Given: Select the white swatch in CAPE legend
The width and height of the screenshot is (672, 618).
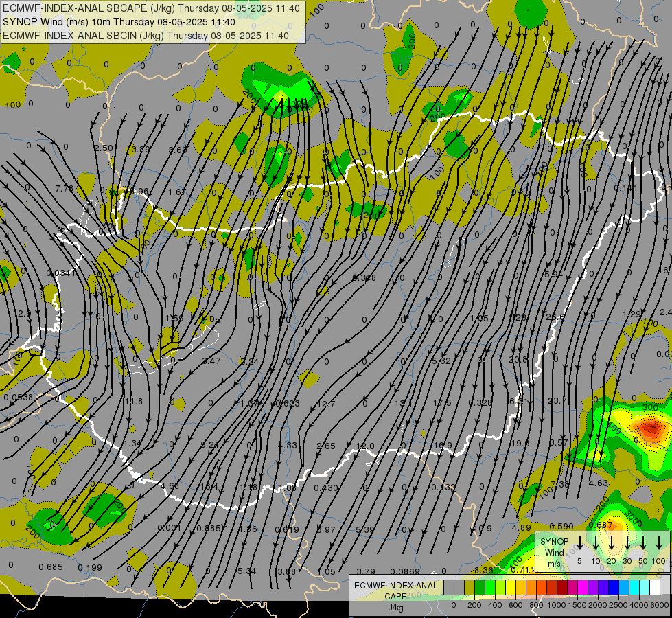Looking at the screenshot, I should tap(655, 588).
